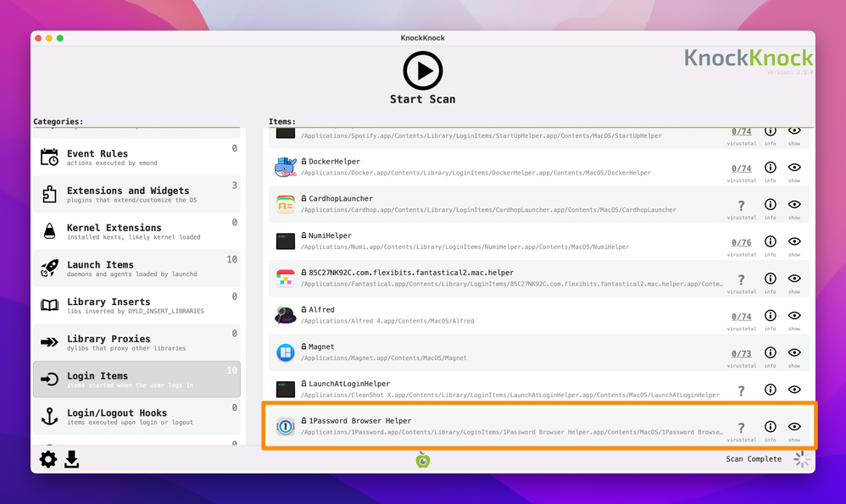Open the 0/76 VirusTotal result for NumiHelper

(741, 242)
